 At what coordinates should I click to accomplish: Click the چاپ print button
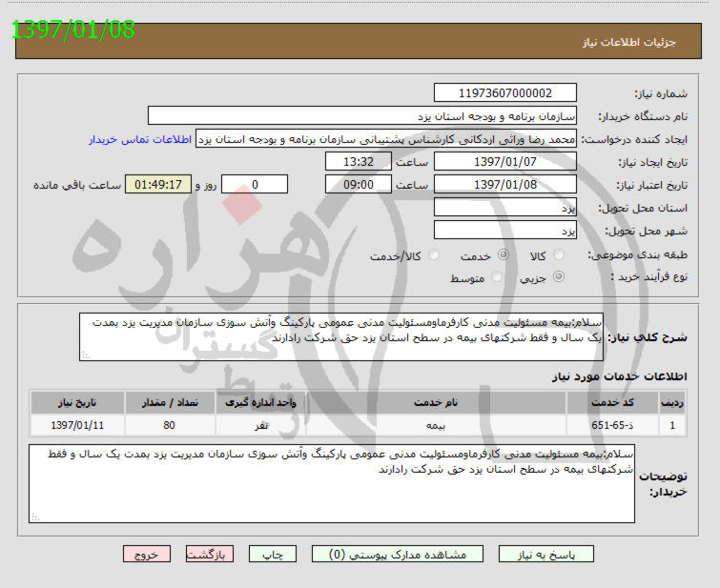[273, 554]
